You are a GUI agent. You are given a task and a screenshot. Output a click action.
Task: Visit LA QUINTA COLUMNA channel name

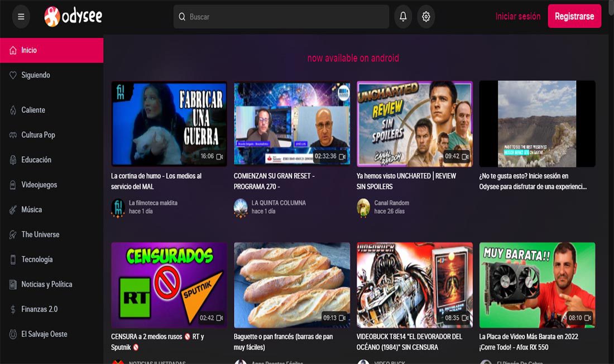[279, 203]
